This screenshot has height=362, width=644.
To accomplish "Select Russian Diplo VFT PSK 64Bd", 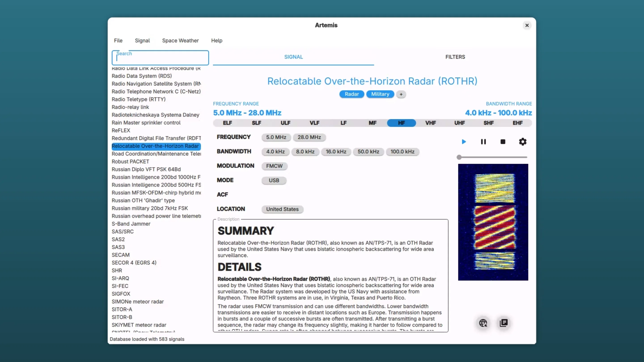I will (x=156, y=169).
